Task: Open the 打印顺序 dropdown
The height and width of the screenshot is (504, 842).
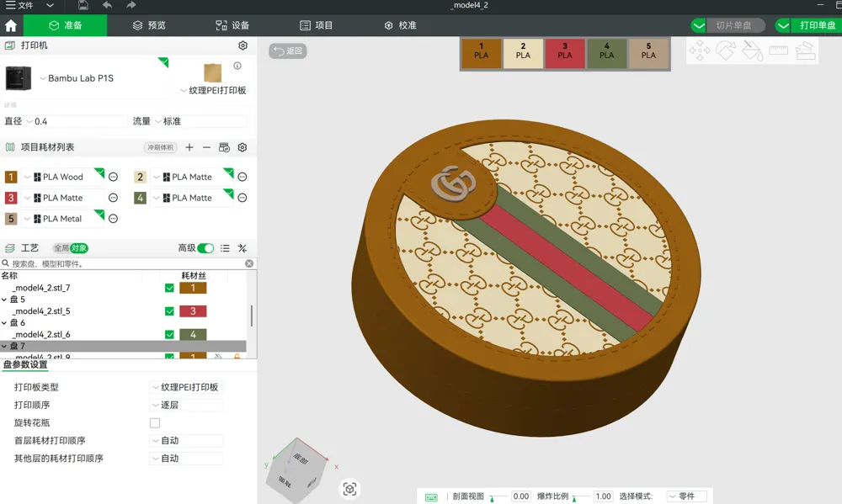Action: (186, 406)
